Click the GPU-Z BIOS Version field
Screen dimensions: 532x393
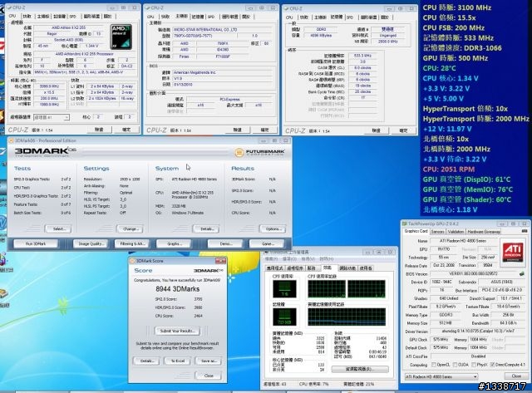(x=473, y=273)
